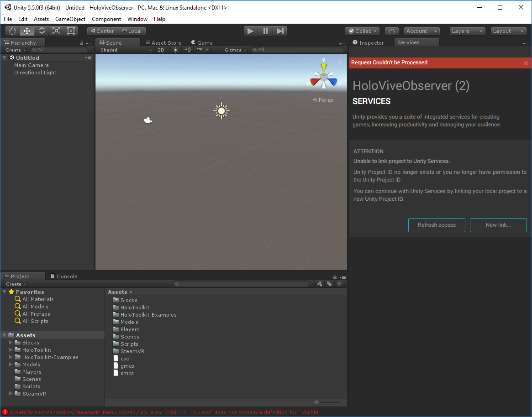Collapse the Favorites section
This screenshot has height=417, width=532.
tap(5, 292)
